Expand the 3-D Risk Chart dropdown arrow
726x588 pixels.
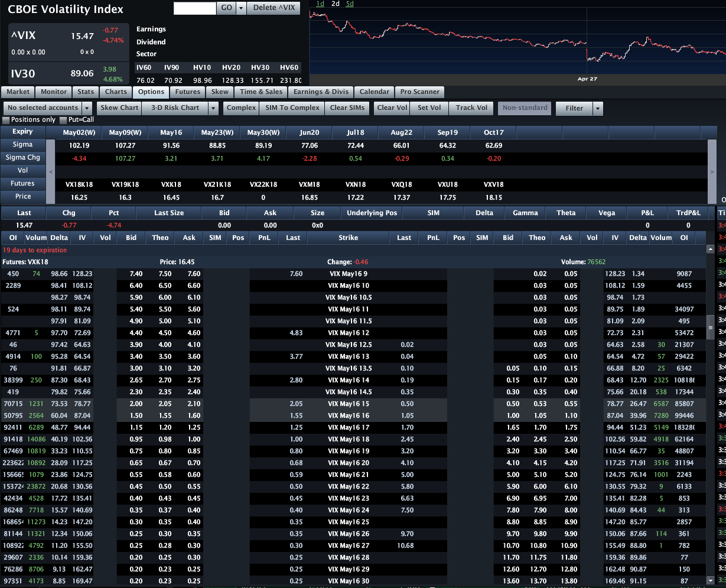coord(214,108)
